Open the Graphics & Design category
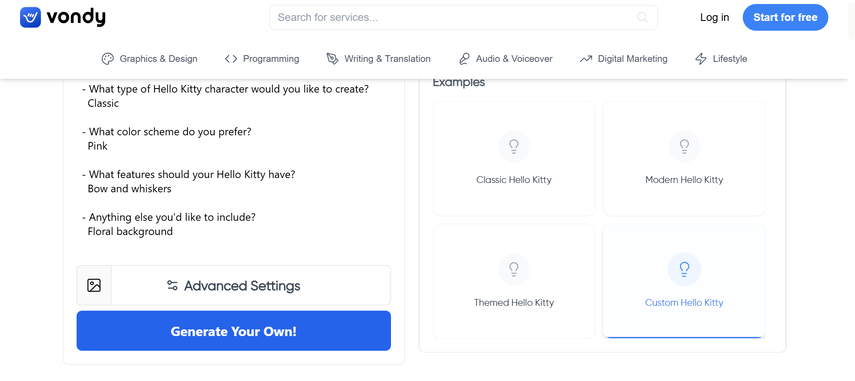This screenshot has width=855, height=381. 149,59
